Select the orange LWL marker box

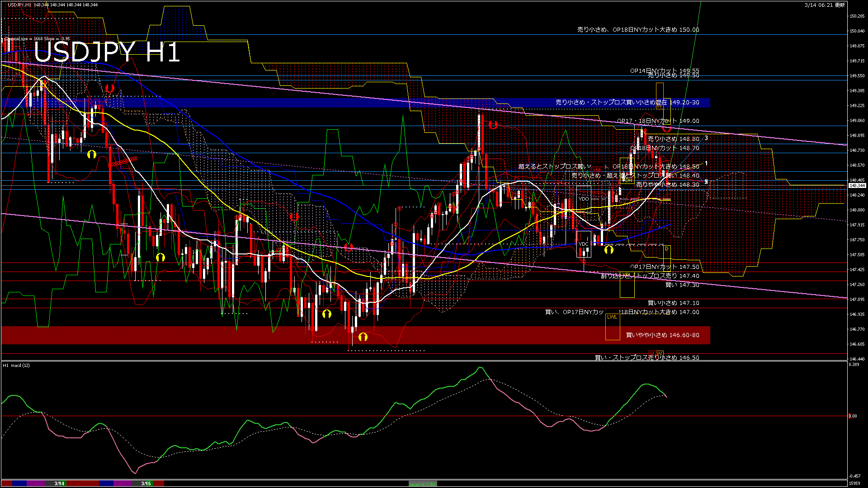pos(613,327)
